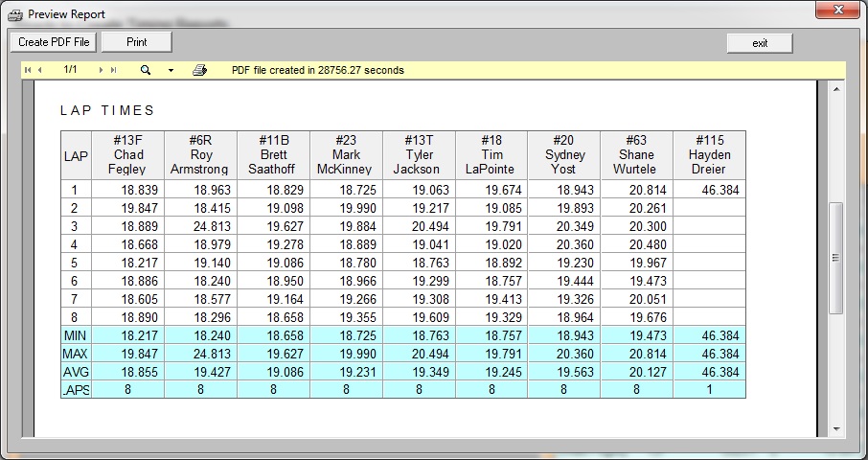Click the page number 1/1 field

[71, 70]
